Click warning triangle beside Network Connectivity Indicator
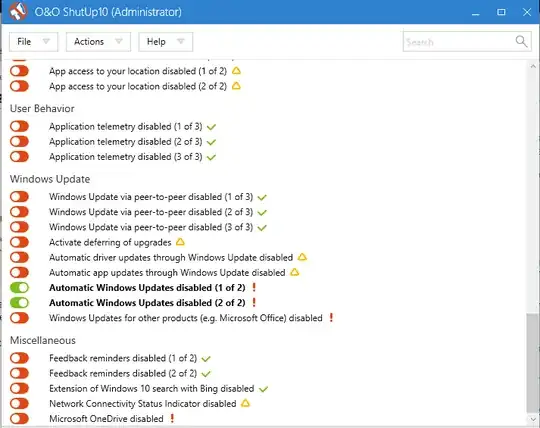Image resolution: width=540 pixels, height=428 pixels. [245, 403]
